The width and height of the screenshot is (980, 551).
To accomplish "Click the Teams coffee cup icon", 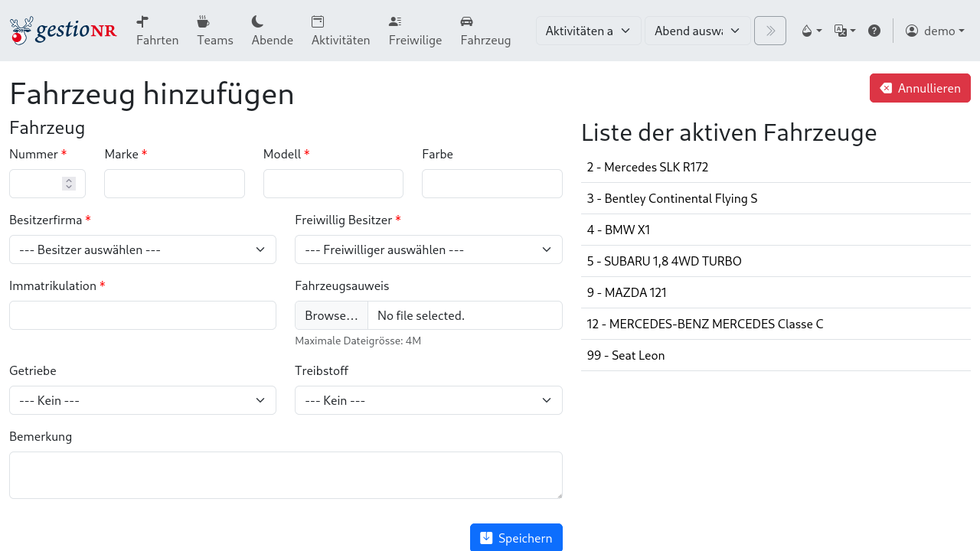I will 203,21.
